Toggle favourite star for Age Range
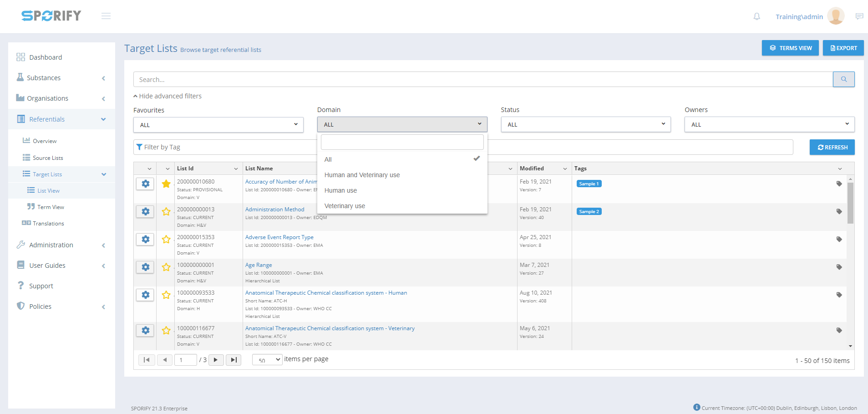The image size is (868, 414). (x=166, y=267)
